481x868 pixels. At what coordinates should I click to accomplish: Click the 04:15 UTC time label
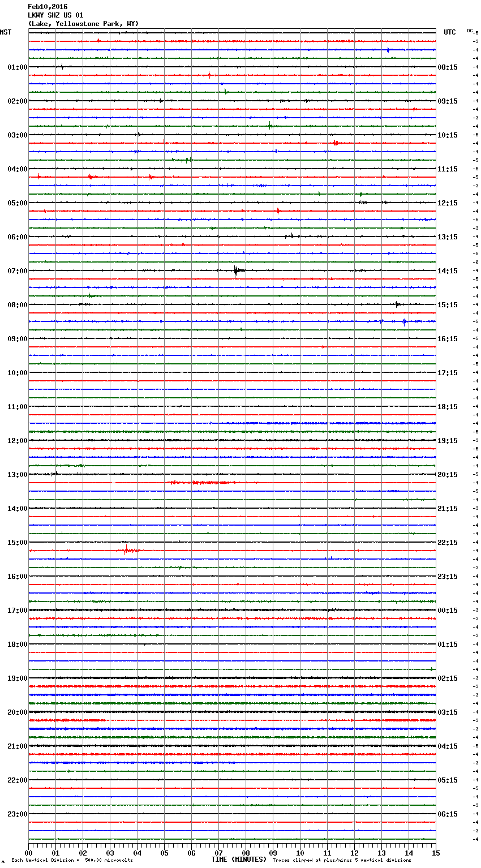(x=448, y=746)
